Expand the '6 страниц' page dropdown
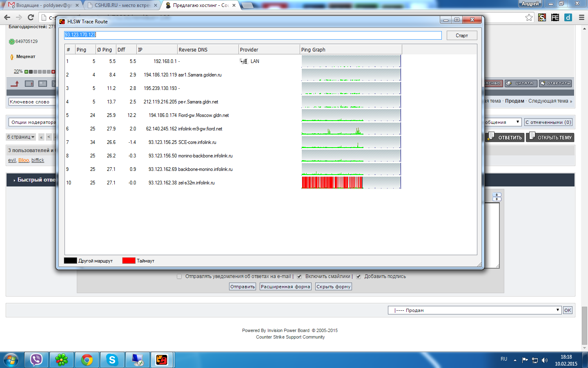This screenshot has height=368, width=588. pyautogui.click(x=21, y=137)
